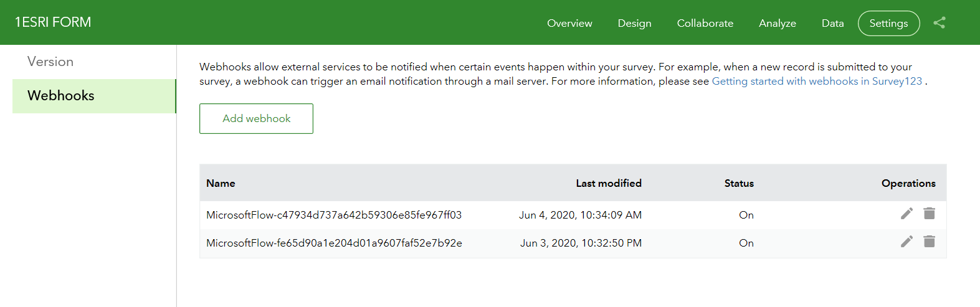Select Webhooks in the left sidebar
Image resolution: width=980 pixels, height=307 pixels.
click(61, 96)
